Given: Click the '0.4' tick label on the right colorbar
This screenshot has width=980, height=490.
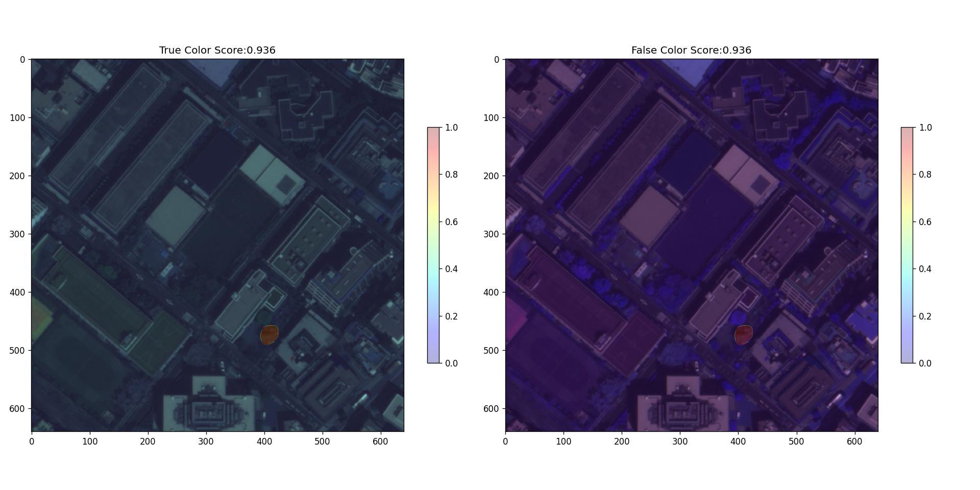Looking at the screenshot, I should [x=925, y=269].
